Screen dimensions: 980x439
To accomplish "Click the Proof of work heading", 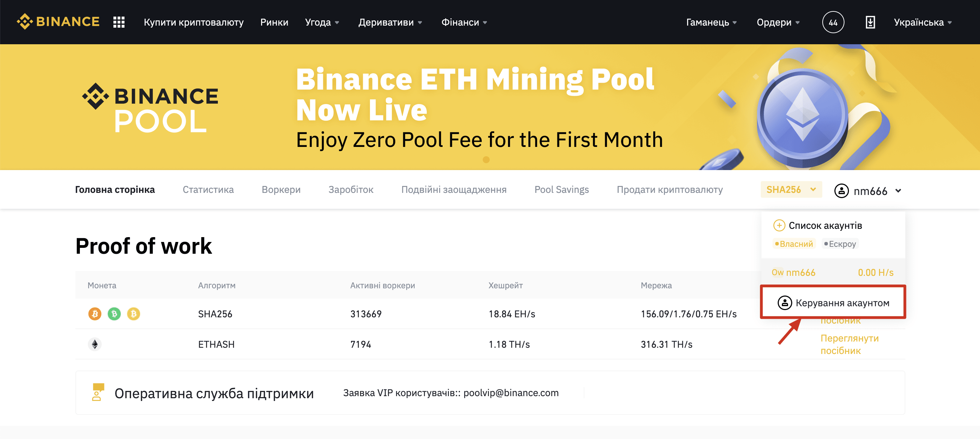I will tap(144, 246).
